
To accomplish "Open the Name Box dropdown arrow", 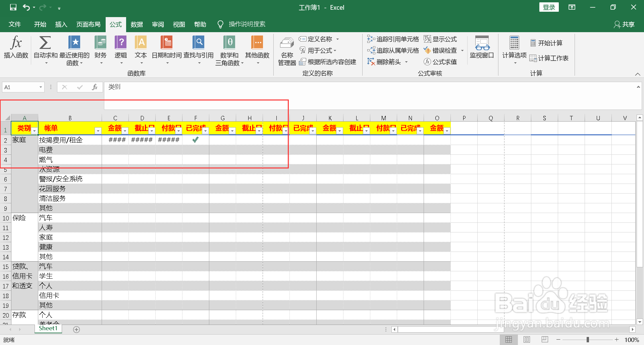I will (x=41, y=87).
